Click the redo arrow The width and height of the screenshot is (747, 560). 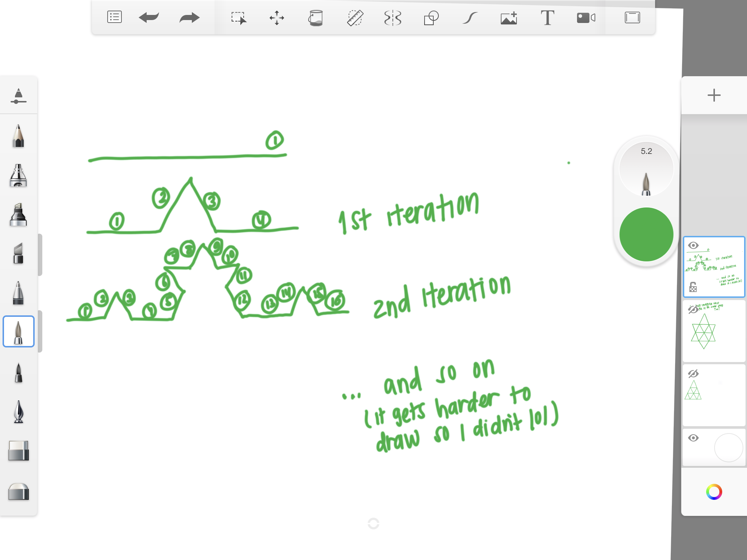pos(189,17)
